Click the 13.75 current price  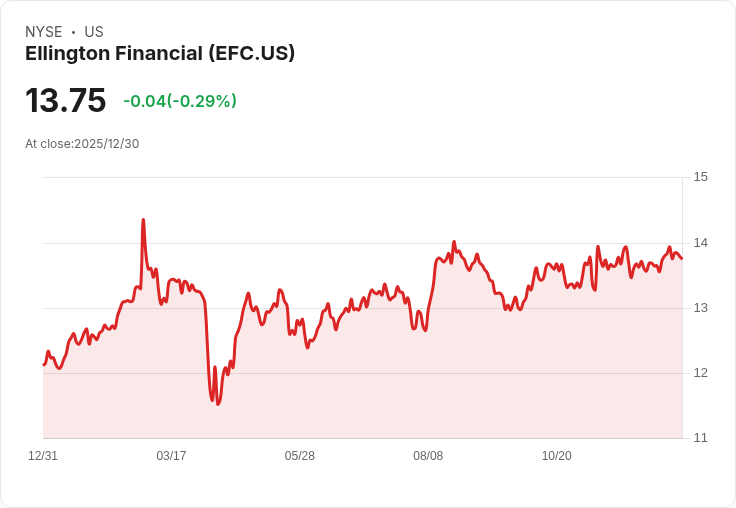[65, 101]
